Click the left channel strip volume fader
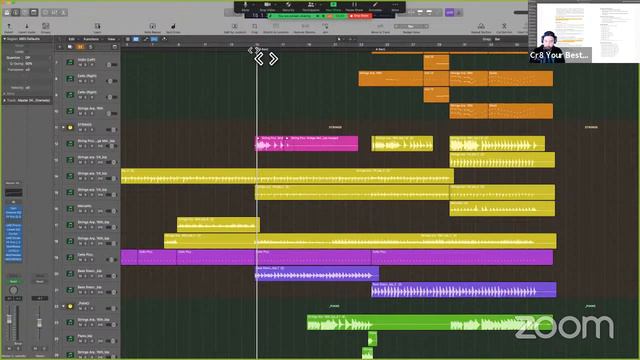 click(x=9, y=320)
